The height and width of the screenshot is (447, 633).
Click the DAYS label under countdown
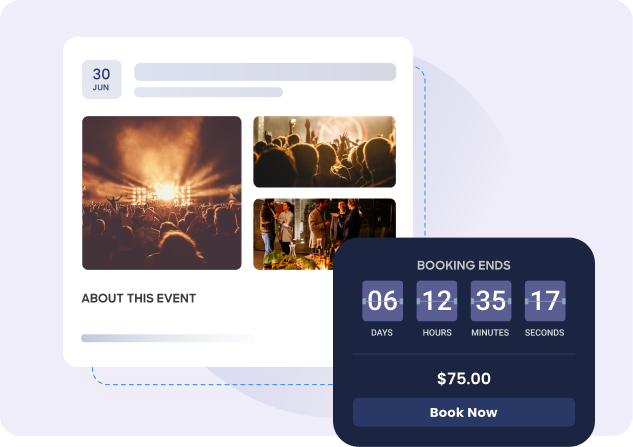tap(382, 333)
